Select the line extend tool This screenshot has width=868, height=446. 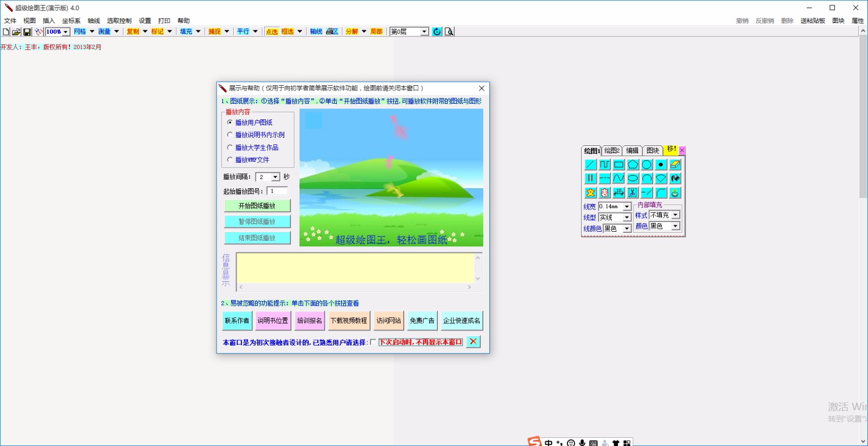coord(647,193)
